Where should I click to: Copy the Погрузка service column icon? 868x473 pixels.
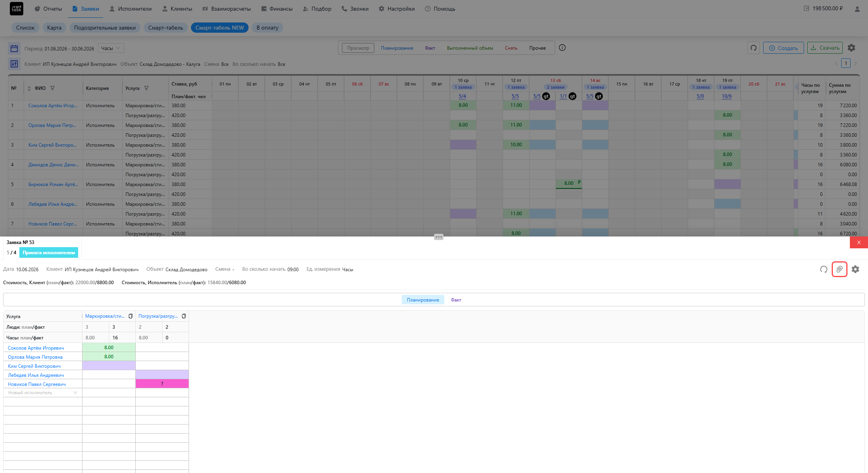pos(184,316)
